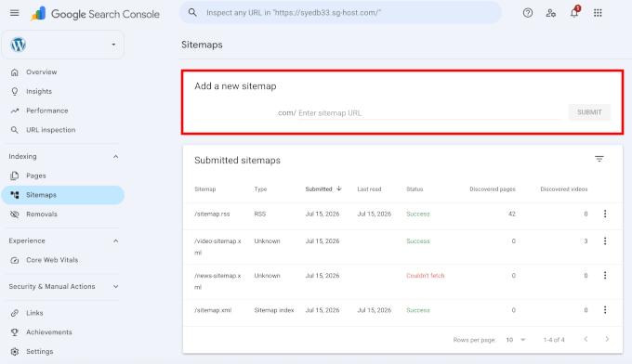Select Sitemaps in the sidebar
The height and width of the screenshot is (364, 632).
(63, 195)
